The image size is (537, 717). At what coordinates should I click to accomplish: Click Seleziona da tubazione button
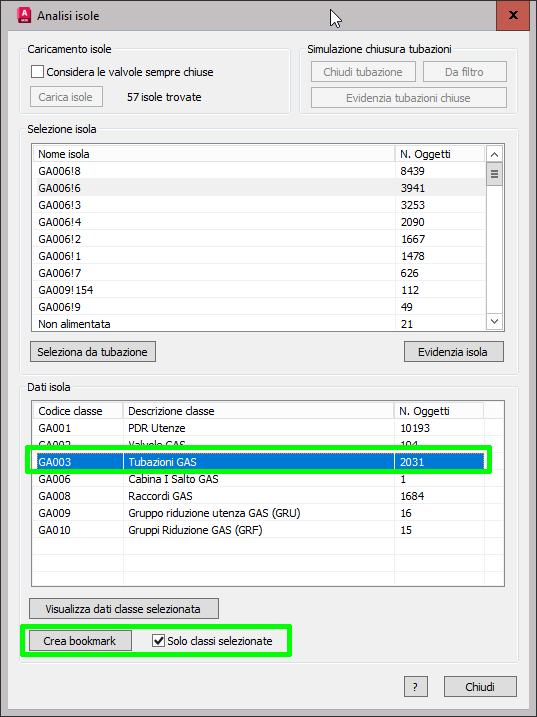pos(93,352)
